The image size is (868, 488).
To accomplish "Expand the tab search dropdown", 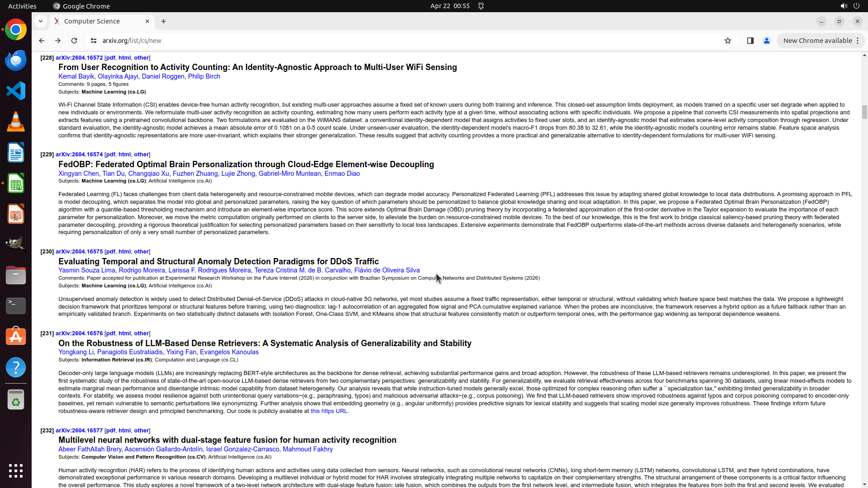I will 41,21.
